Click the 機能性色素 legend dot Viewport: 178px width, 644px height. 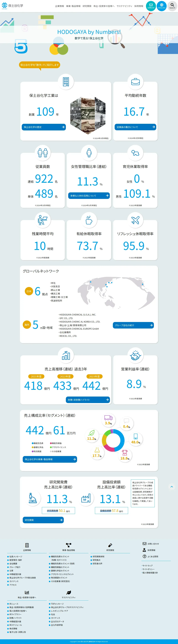tap(33, 443)
